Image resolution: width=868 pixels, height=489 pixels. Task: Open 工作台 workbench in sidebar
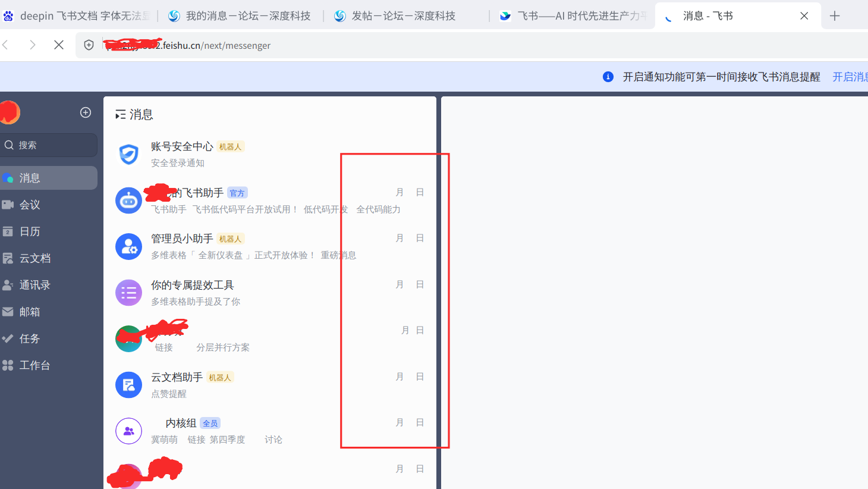[49, 365]
